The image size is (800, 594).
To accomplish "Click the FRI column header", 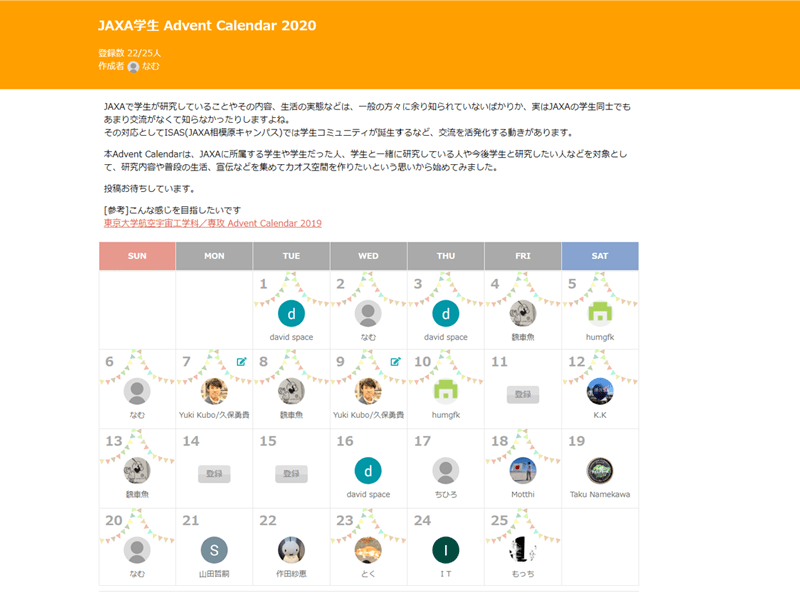I will tap(523, 256).
